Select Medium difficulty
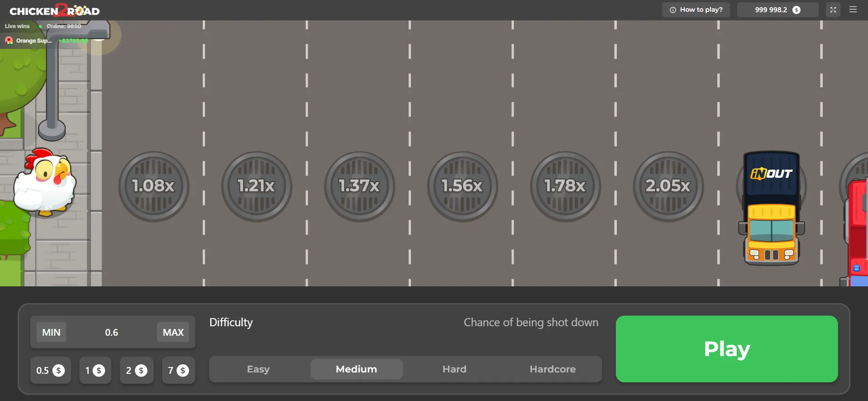 click(x=356, y=369)
